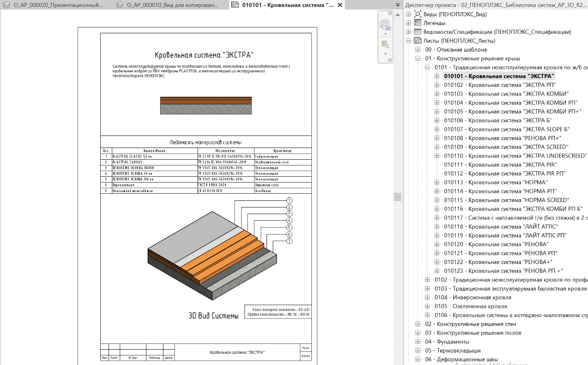The image size is (588, 365).
Task: Open navigation bar customize options at bottom
Action: tap(390, 60)
